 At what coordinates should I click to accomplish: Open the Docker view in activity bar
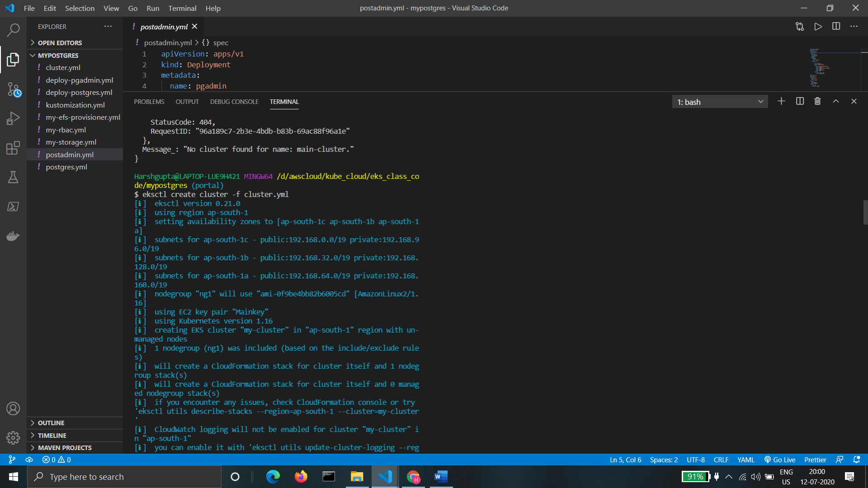click(13, 236)
